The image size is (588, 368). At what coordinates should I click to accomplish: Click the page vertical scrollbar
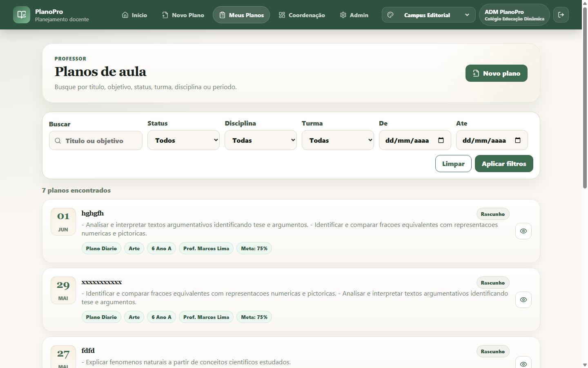pyautogui.click(x=585, y=98)
